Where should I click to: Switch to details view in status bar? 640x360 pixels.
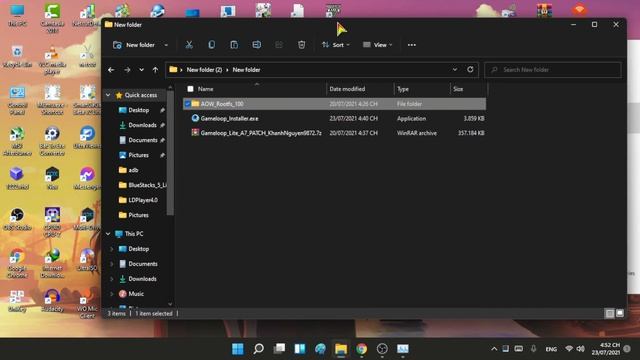pos(609,313)
